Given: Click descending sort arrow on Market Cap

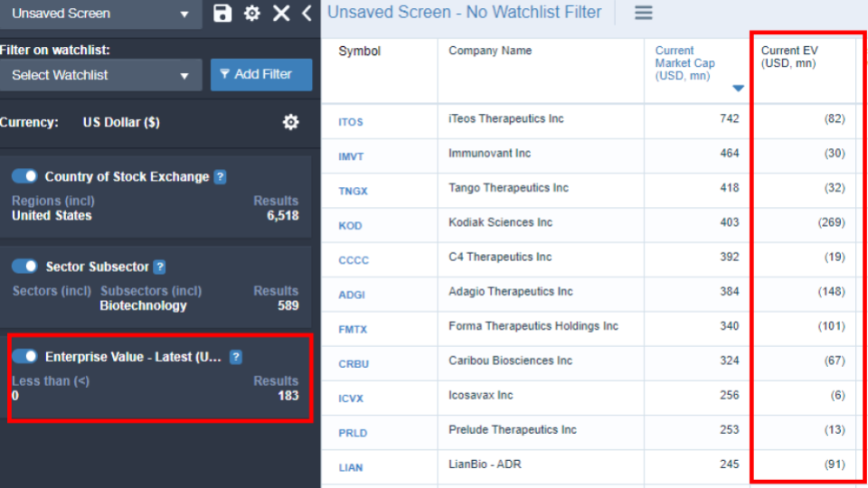Looking at the screenshot, I should (738, 89).
